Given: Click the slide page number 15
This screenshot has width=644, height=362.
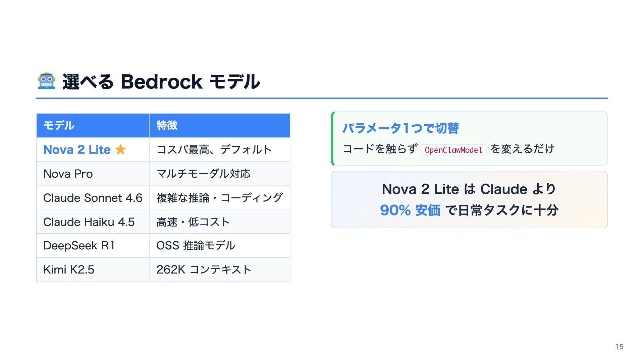Looking at the screenshot, I should [x=620, y=347].
